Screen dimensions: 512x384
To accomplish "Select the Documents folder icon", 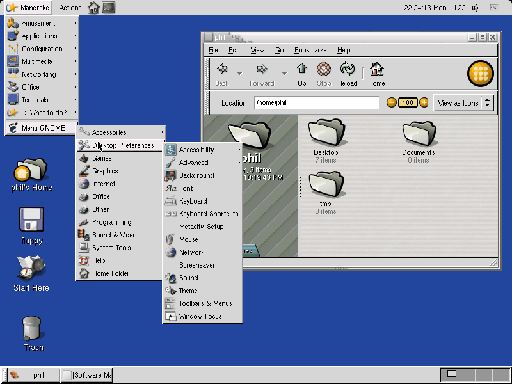I will (419, 133).
